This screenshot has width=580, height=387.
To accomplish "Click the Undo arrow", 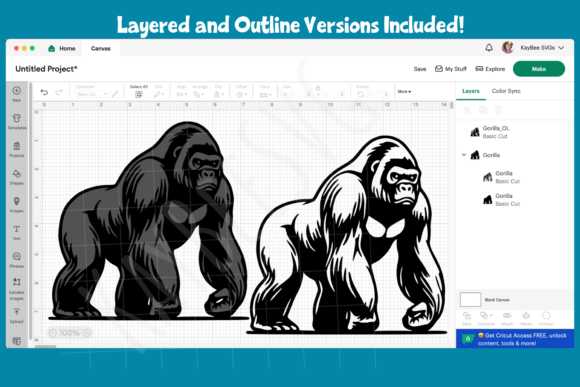I will pyautogui.click(x=44, y=92).
